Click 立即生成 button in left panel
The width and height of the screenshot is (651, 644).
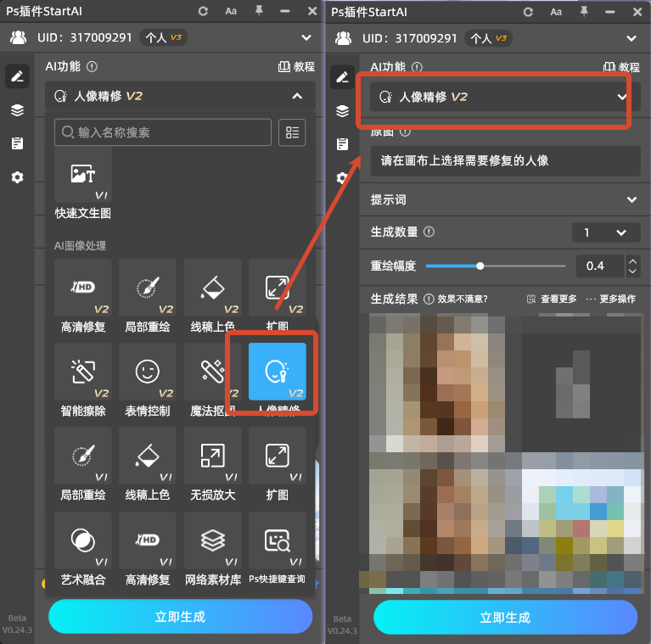(180, 616)
